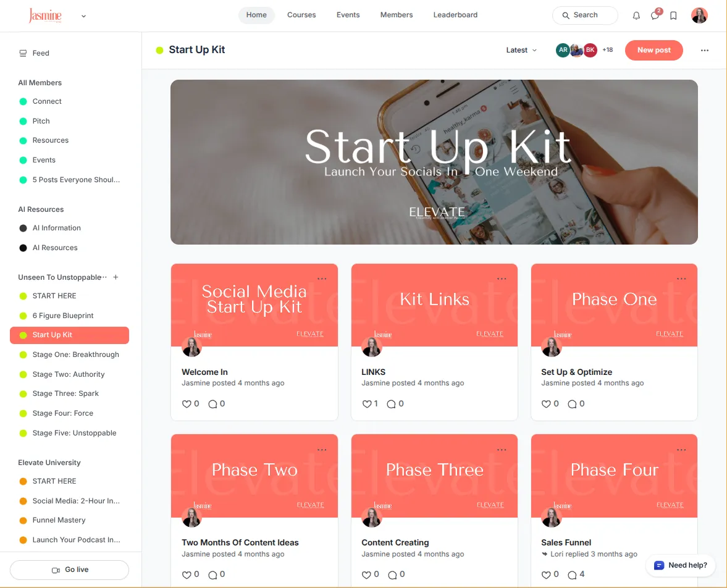Expand the Latest sort dropdown
This screenshot has width=727, height=588.
click(x=521, y=50)
